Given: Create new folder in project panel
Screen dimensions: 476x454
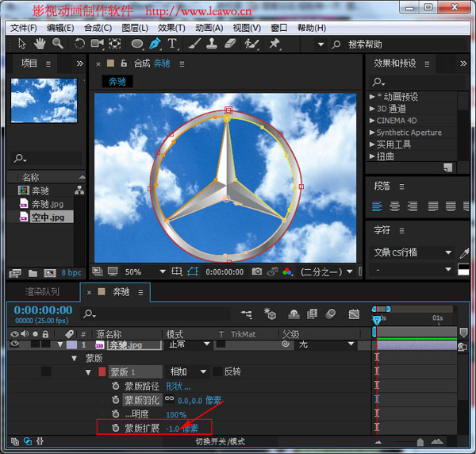Looking at the screenshot, I should (33, 273).
